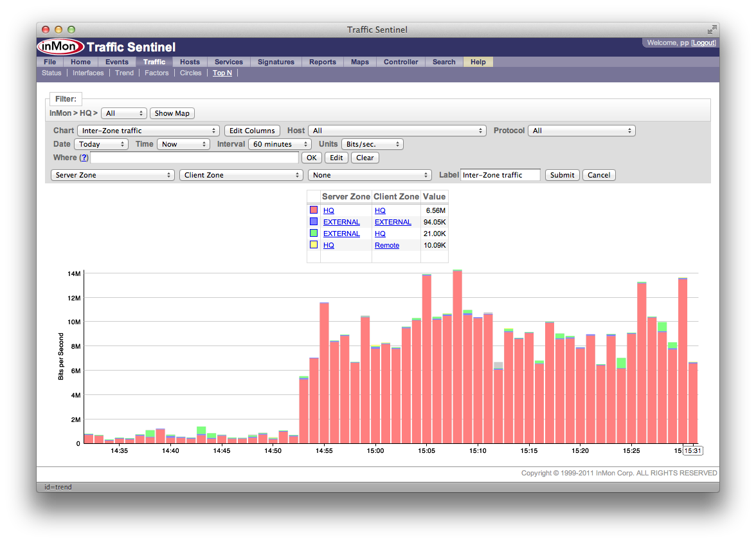Open the HQ zone filter dropdown set to All
756x543 pixels.
(124, 113)
